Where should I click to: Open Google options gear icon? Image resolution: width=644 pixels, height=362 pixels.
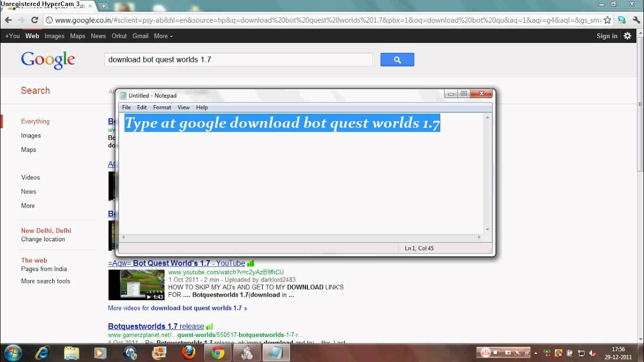coord(627,36)
